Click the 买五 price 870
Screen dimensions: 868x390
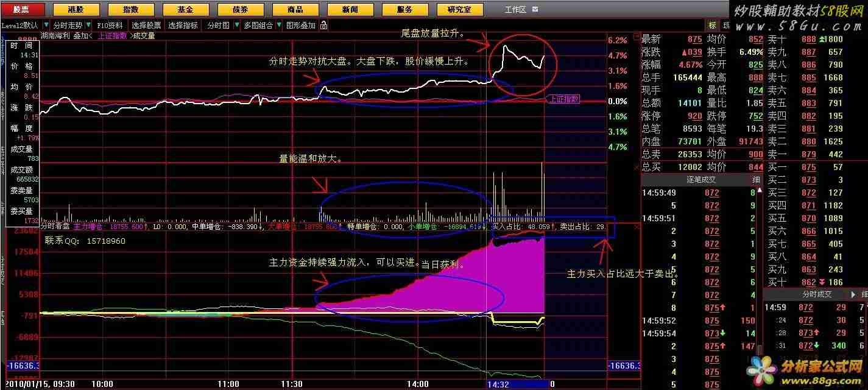(x=808, y=218)
